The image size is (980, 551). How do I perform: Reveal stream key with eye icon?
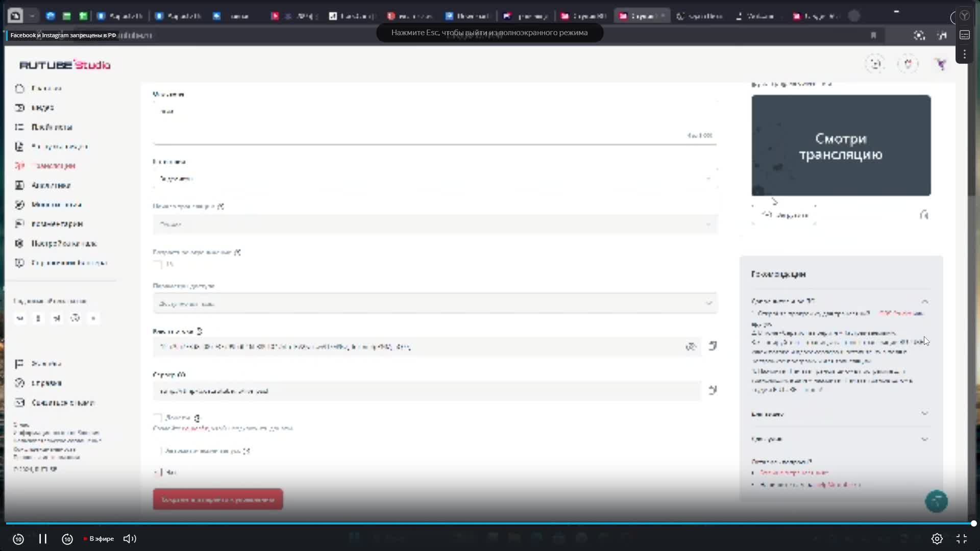[x=691, y=347]
